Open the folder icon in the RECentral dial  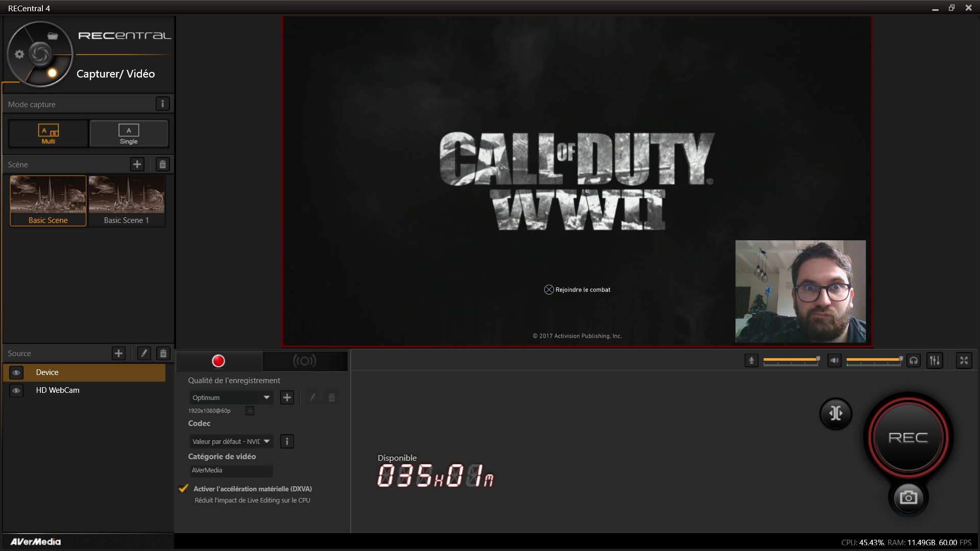53,36
